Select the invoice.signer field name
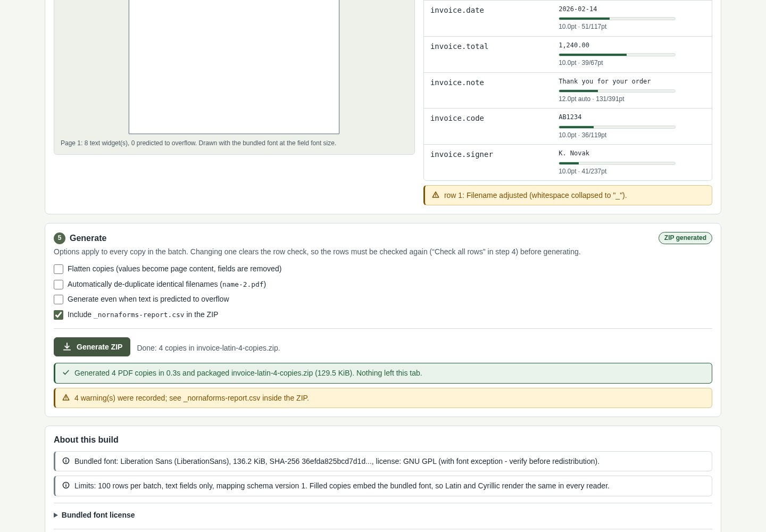766x532 pixels. click(462, 154)
